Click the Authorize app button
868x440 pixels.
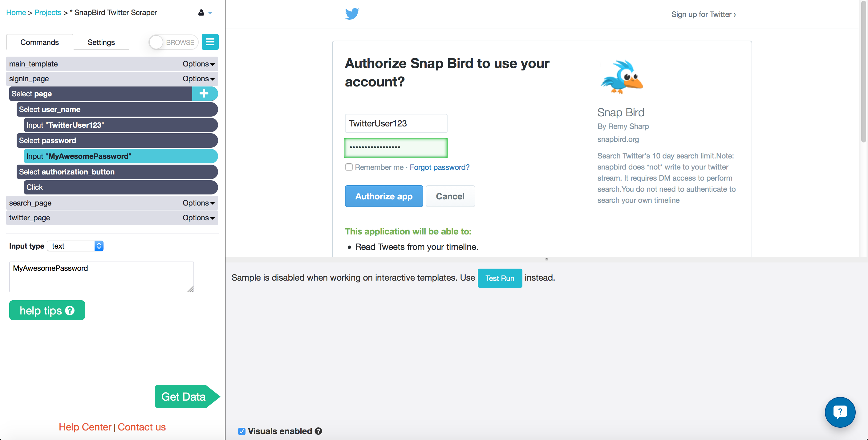pos(384,196)
